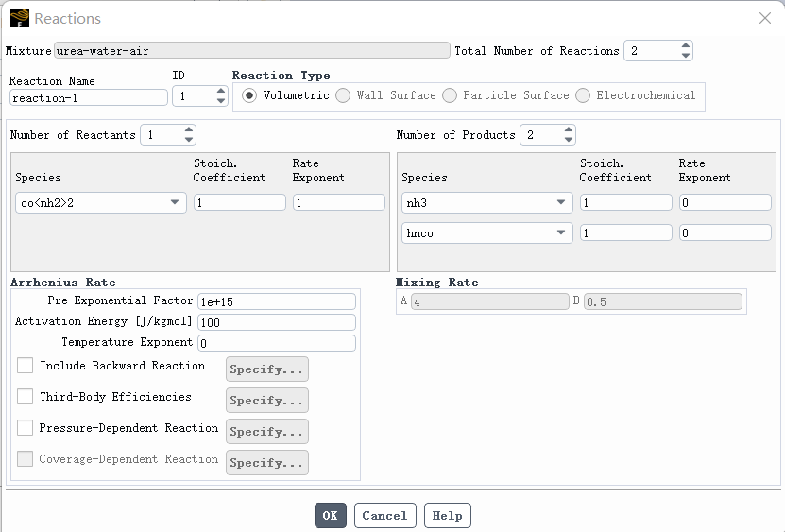
Task: Select the Volumetric reaction type
Action: click(x=249, y=95)
